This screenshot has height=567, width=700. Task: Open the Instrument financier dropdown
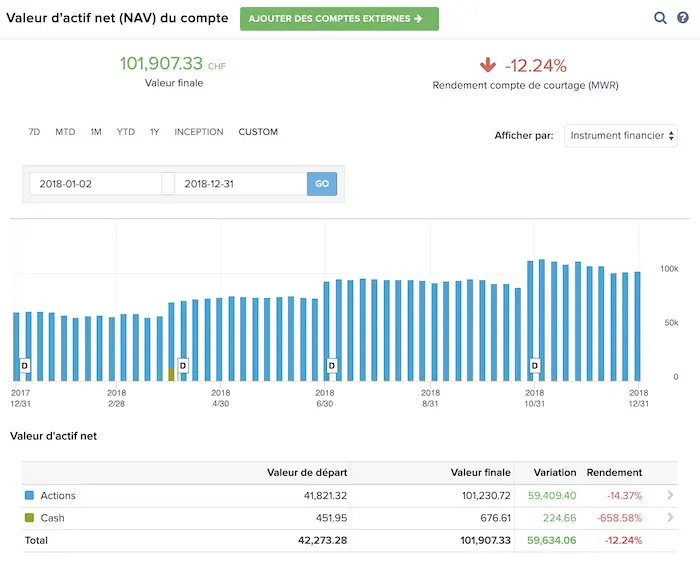click(x=621, y=136)
